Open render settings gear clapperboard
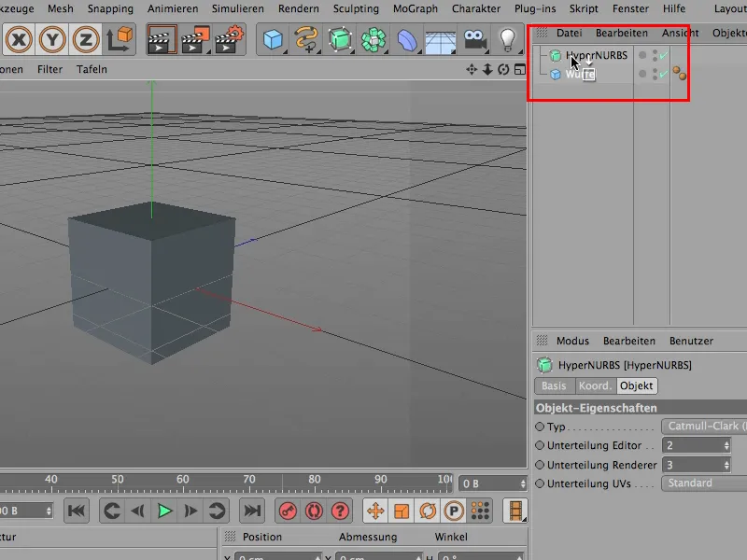The height and width of the screenshot is (560, 747). click(x=230, y=39)
